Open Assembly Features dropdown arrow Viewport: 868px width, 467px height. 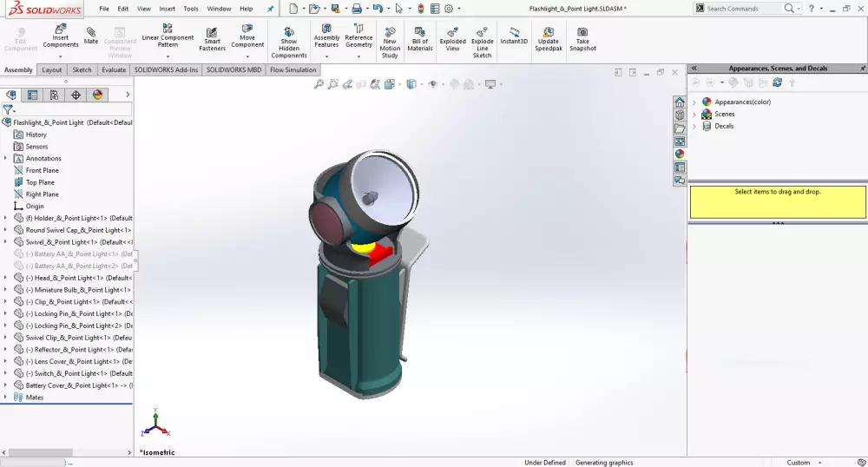[x=326, y=56]
